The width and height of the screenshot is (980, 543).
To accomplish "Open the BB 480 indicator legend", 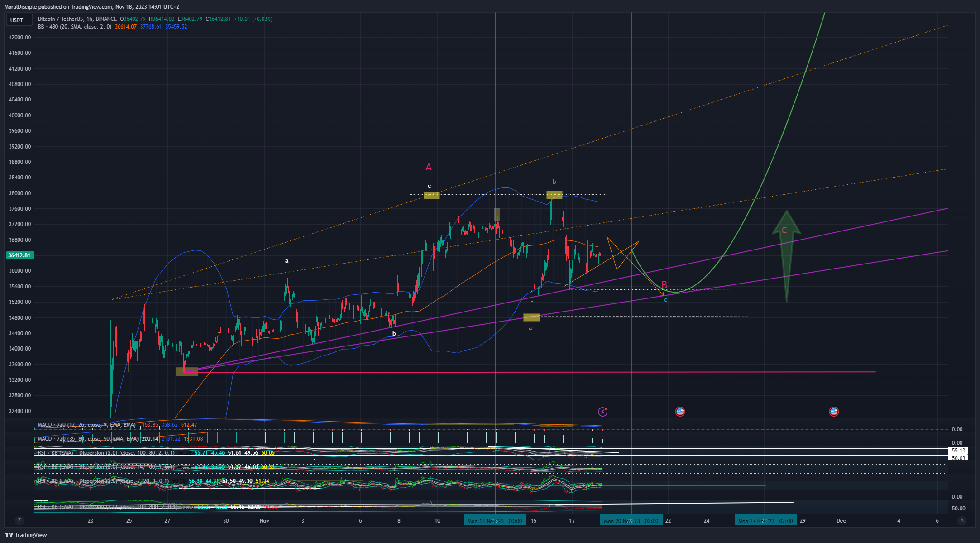I will pos(74,27).
